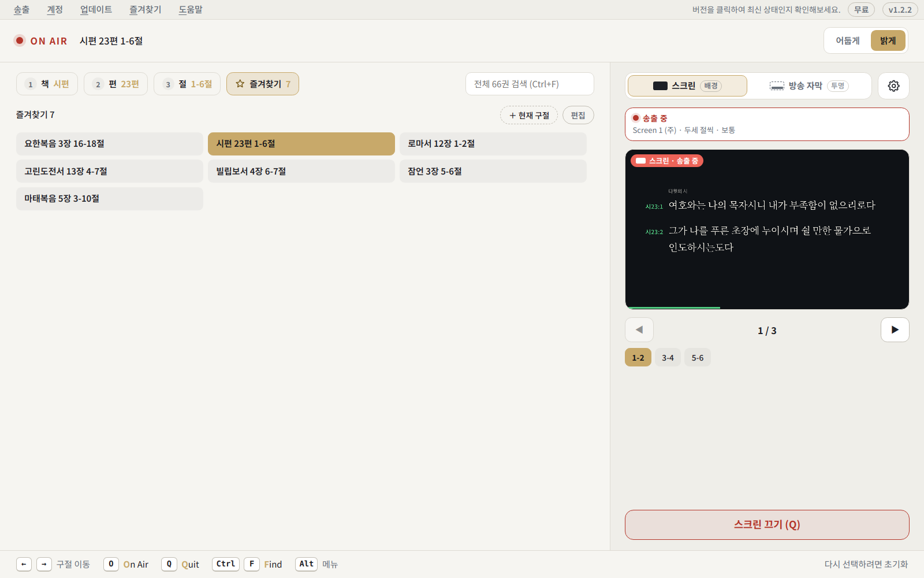The height and width of the screenshot is (578, 924).
Task: Select favorite 마태복음 5장 3-10절
Action: pos(110,198)
